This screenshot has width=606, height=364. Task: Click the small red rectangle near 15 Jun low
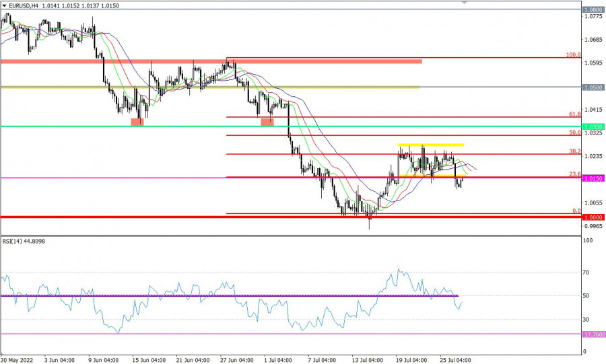137,122
